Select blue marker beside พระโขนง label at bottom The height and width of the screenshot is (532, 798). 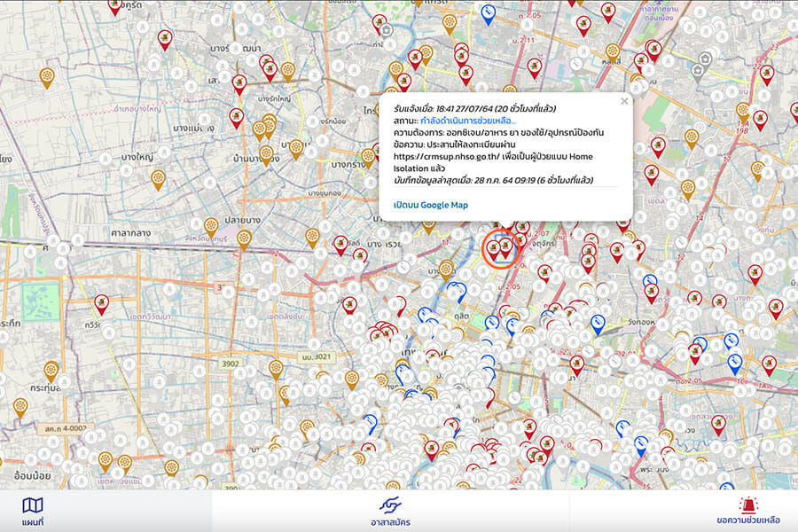[640, 445]
